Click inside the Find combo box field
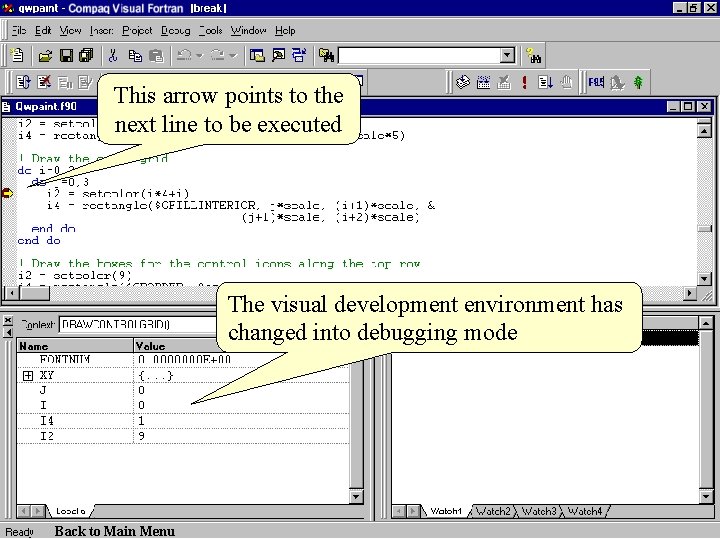 point(419,56)
